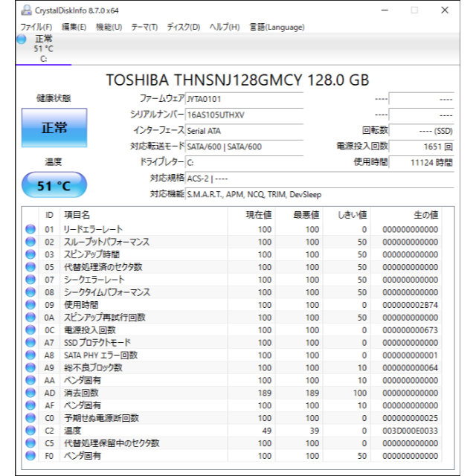Screen dimensions: 476x476
Task: Click the status icon for ID 01 row
Action: tap(30, 229)
